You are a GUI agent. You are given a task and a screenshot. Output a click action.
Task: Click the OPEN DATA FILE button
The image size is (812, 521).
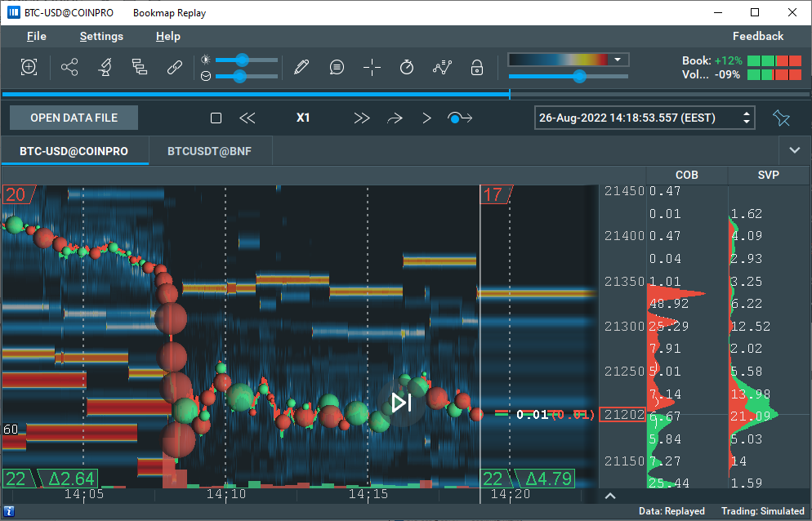pyautogui.click(x=74, y=118)
